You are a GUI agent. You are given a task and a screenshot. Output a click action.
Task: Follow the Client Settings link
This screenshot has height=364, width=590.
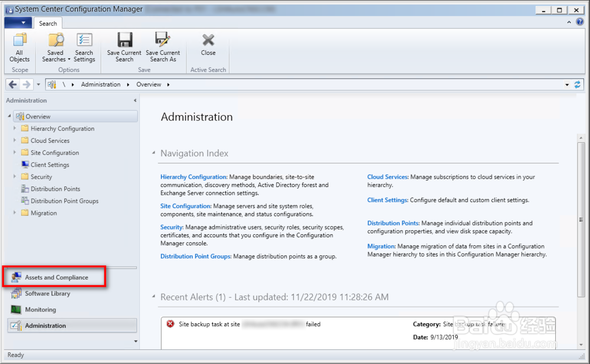pyautogui.click(x=388, y=200)
